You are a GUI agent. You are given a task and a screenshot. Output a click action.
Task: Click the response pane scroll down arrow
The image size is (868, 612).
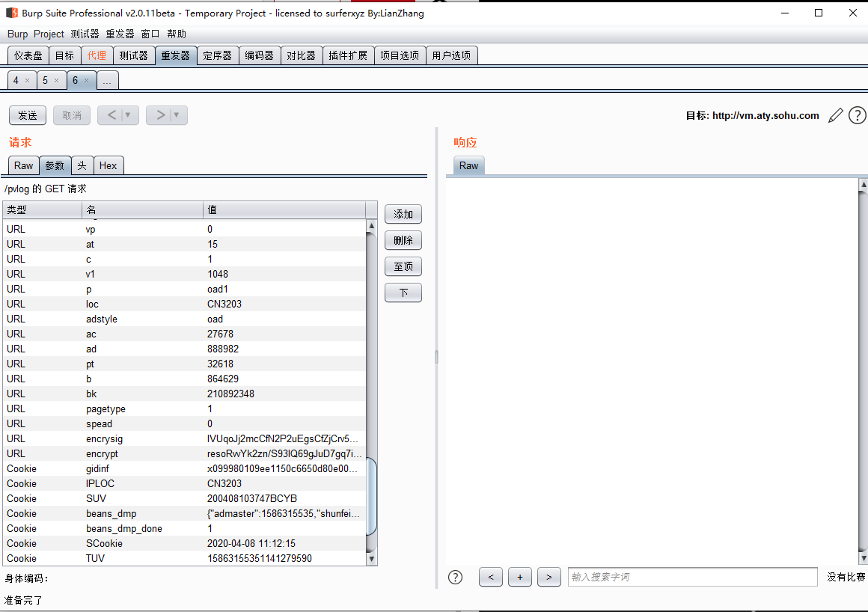click(x=863, y=558)
